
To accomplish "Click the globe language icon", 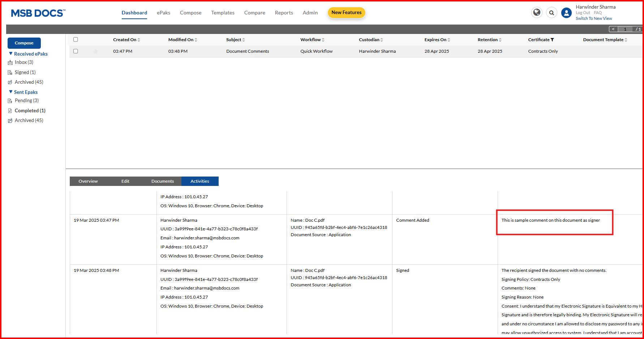I will tap(537, 13).
